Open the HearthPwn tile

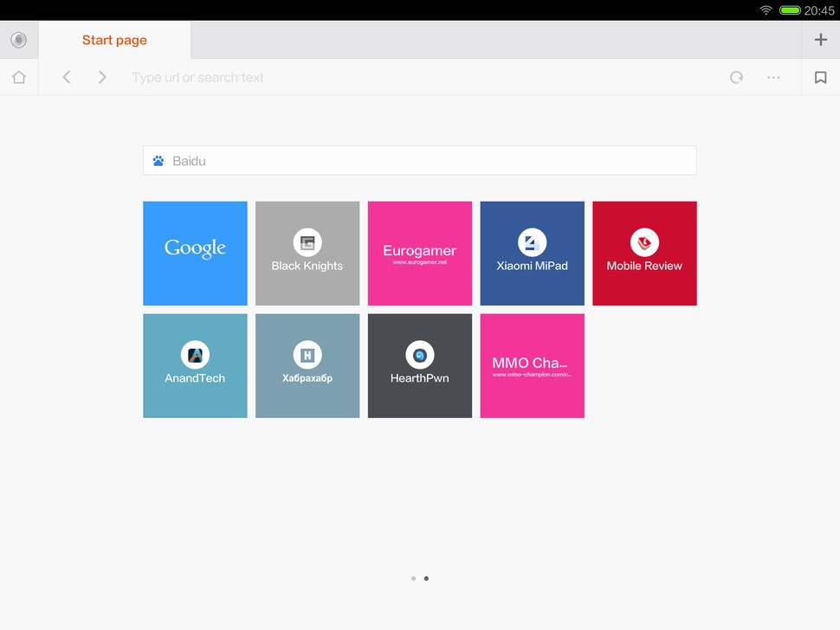pyautogui.click(x=420, y=365)
